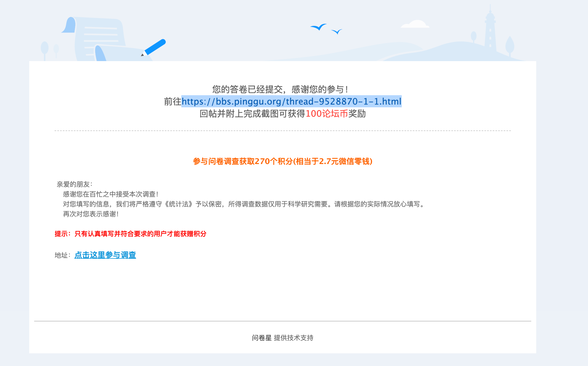Screen dimensions: 588x366
Task: Click the 点击这里参与调查 survey link
Action: pos(105,255)
